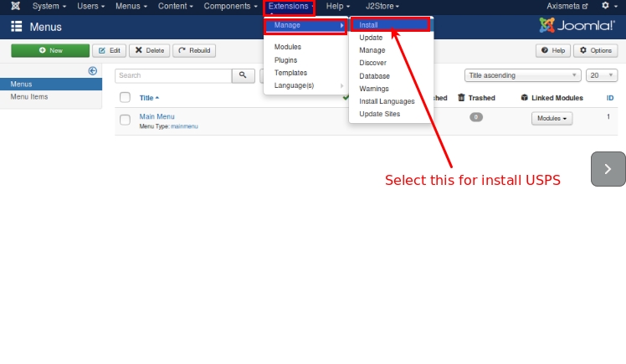
Task: Open the Modules dropdown in the Main Menu row
Action: click(x=552, y=119)
